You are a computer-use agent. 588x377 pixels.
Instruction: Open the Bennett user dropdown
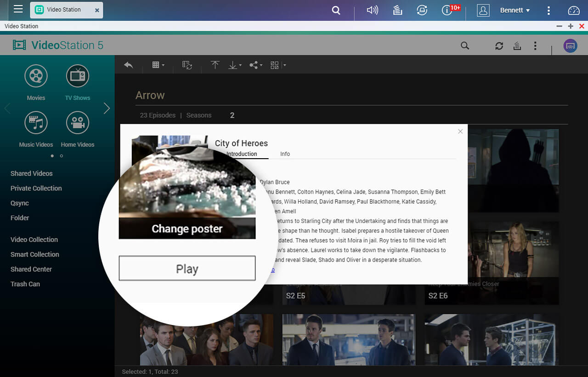click(515, 10)
